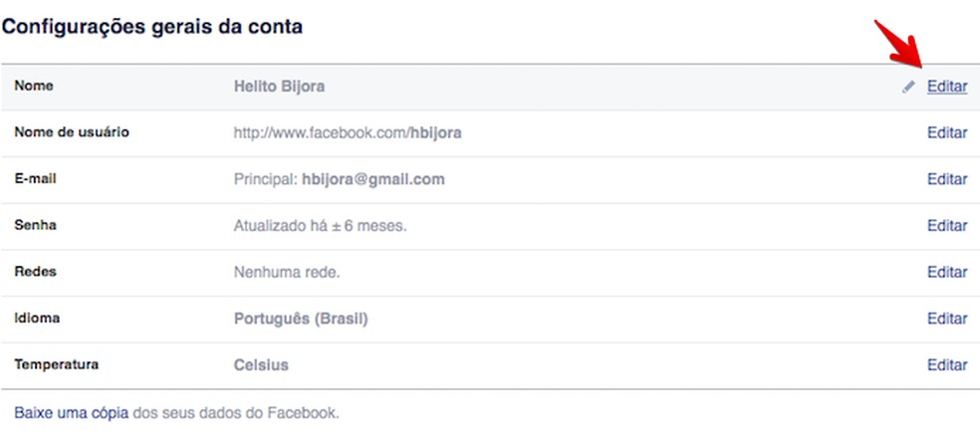Screen dimensions: 980x435
Task: Edit the Nome de usuário setting
Action: click(946, 132)
